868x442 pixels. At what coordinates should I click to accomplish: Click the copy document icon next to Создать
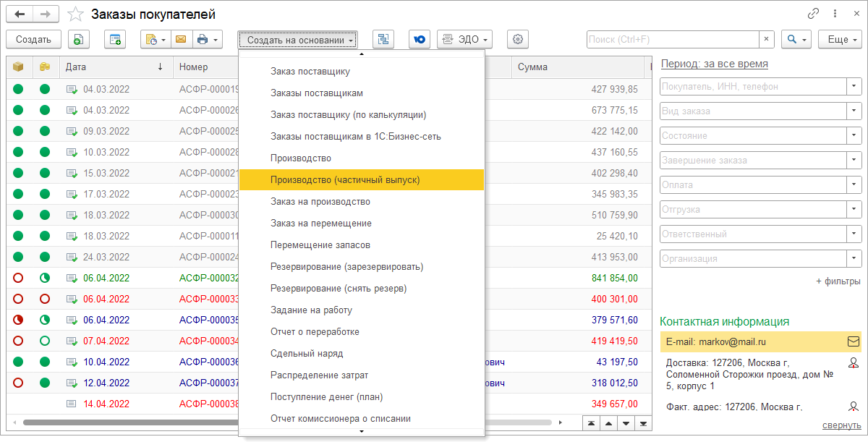[x=79, y=40]
